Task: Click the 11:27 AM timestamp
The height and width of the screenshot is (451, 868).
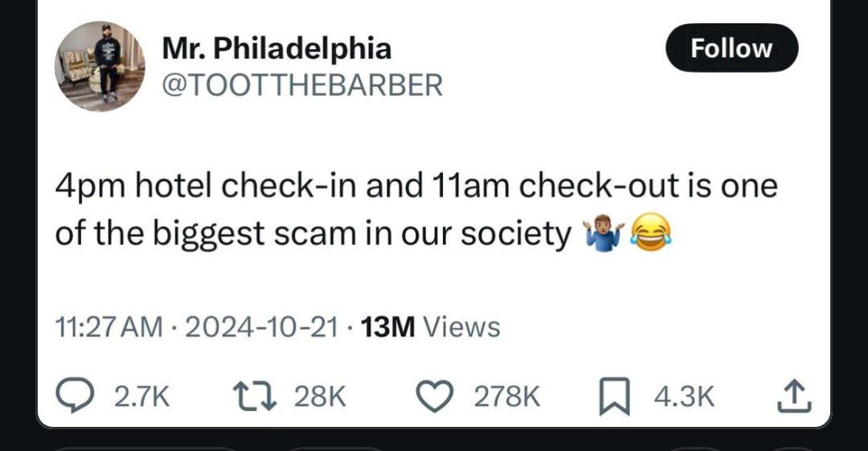Action: 109,327
